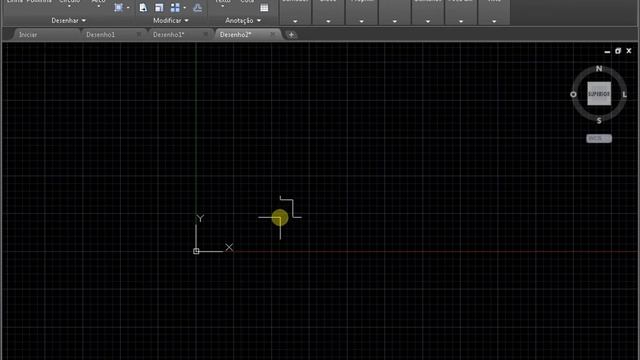The width and height of the screenshot is (640, 360).
Task: Click the SUPERIOR face of the ViewCube
Action: (599, 94)
